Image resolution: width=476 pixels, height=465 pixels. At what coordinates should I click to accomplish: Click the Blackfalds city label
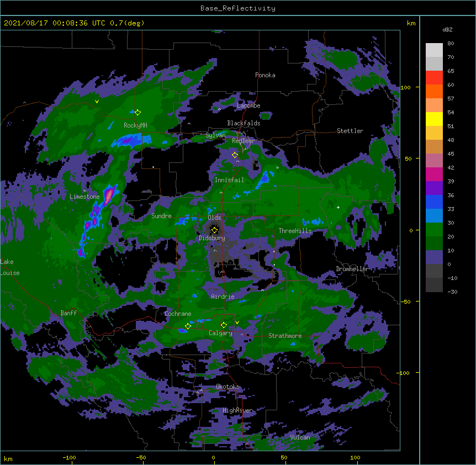click(244, 123)
